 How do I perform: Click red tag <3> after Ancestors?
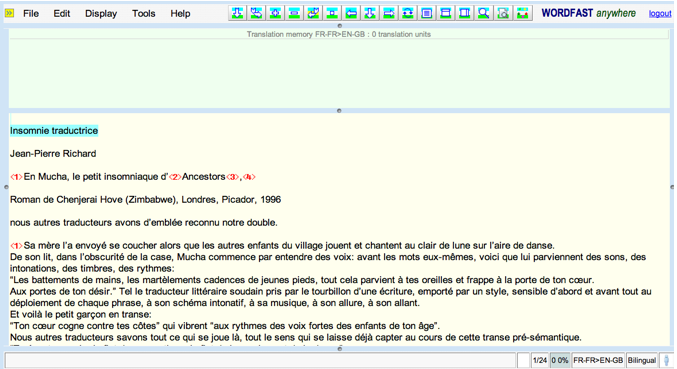pyautogui.click(x=232, y=177)
